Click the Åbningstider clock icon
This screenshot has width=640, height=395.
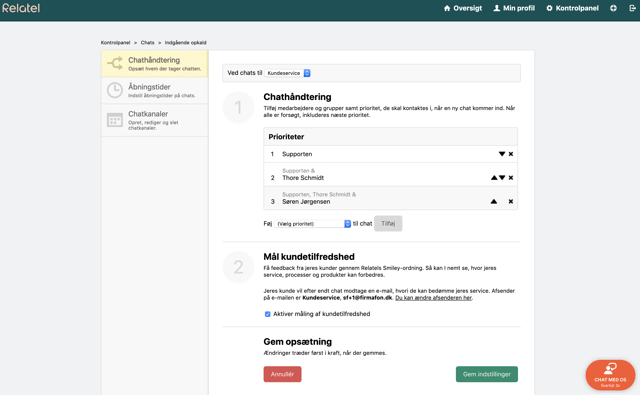(x=115, y=90)
